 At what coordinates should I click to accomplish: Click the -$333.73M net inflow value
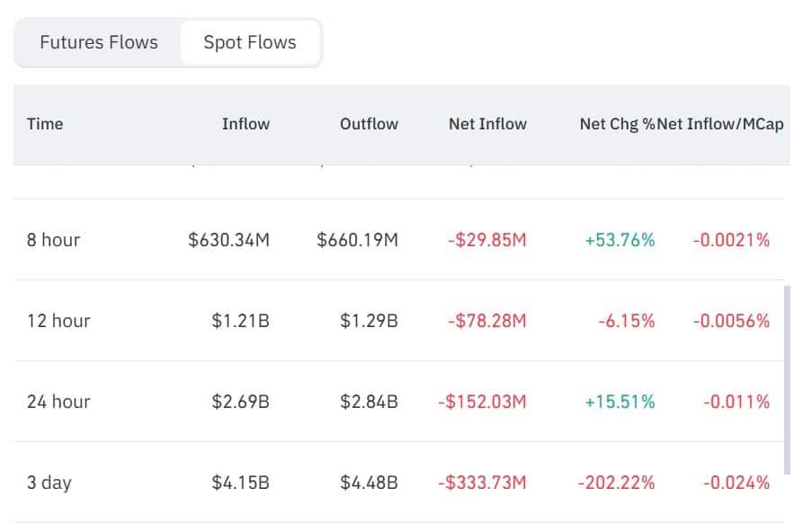[x=482, y=483]
